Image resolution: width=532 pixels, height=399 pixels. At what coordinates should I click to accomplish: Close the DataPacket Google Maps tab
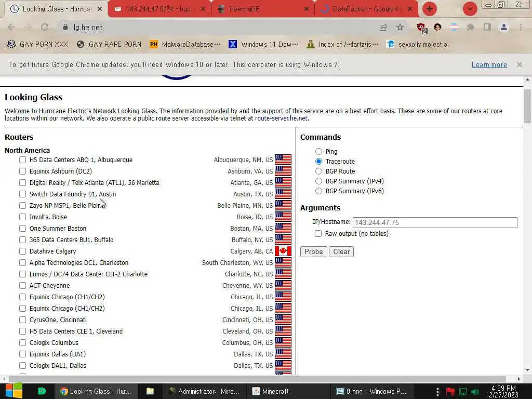(x=410, y=9)
